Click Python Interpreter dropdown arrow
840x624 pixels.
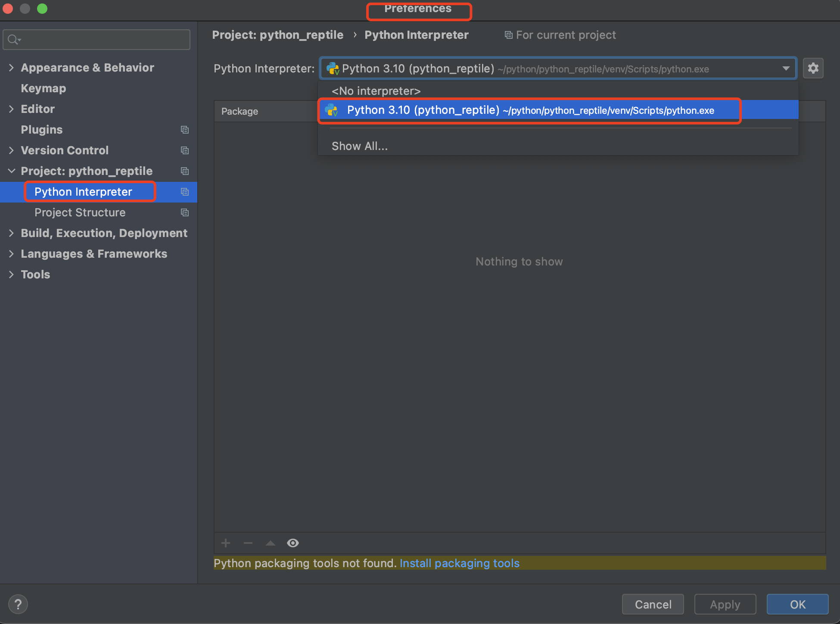pyautogui.click(x=786, y=69)
